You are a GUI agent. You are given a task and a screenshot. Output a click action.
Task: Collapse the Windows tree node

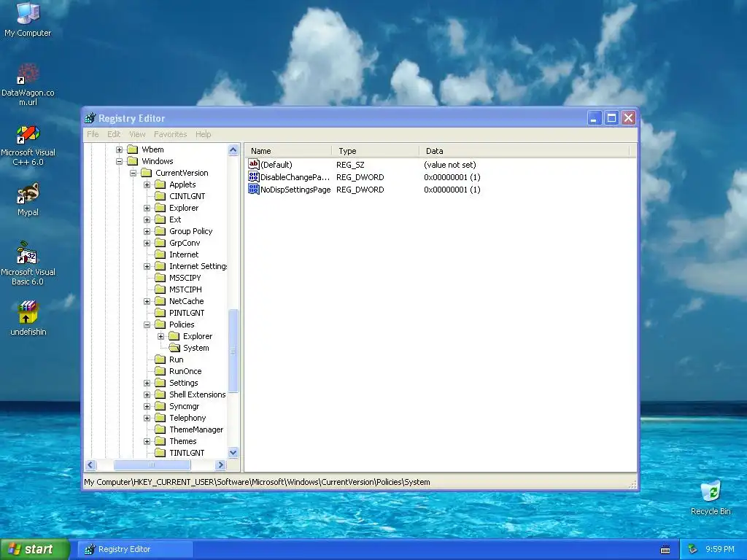[119, 161]
